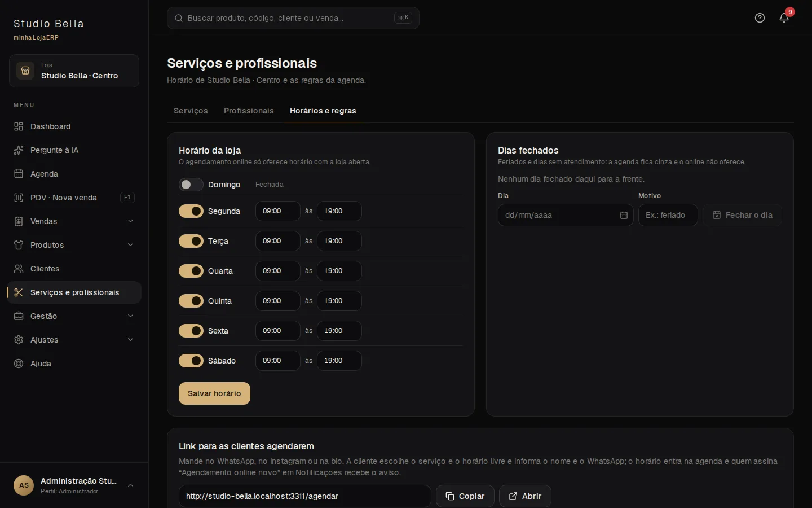812x508 pixels.
Task: Switch to the Profissionais tab
Action: (x=249, y=111)
